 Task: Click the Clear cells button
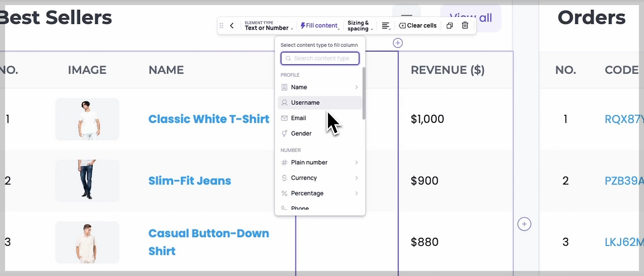418,26
